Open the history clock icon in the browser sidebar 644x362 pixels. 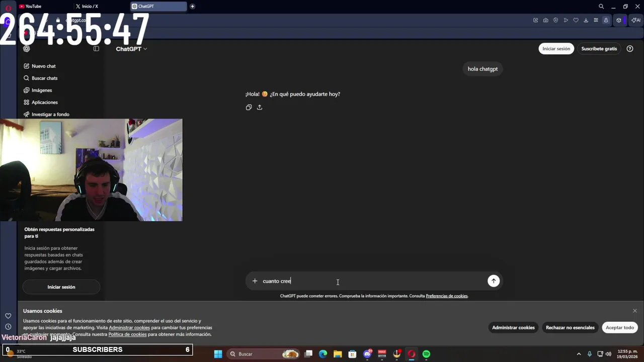pyautogui.click(x=8, y=327)
